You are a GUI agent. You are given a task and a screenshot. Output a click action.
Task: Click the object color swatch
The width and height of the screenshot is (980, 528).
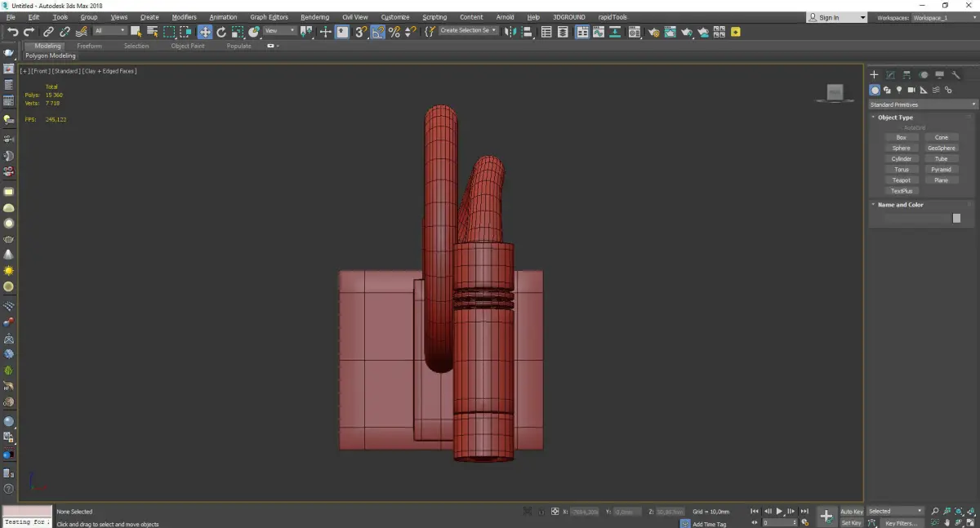956,219
